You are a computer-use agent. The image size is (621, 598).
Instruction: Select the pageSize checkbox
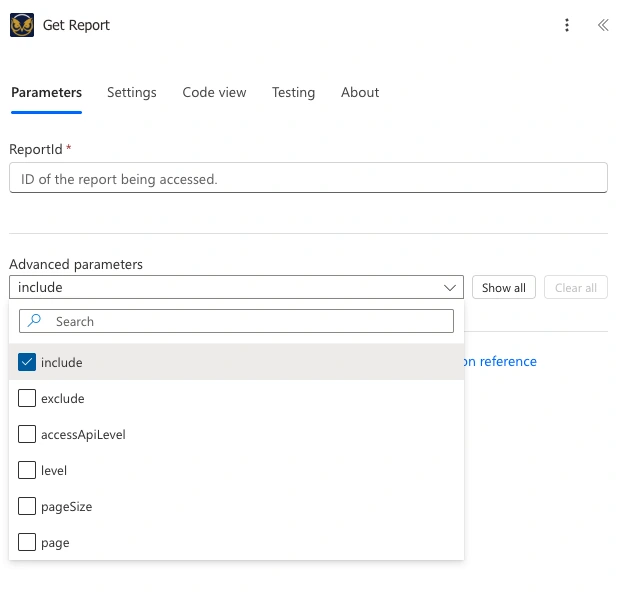[27, 506]
